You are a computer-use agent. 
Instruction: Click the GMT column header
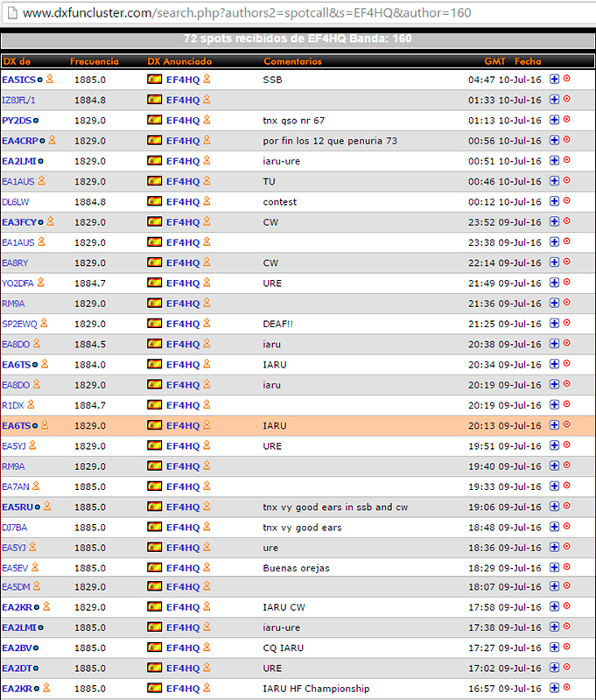point(494,61)
